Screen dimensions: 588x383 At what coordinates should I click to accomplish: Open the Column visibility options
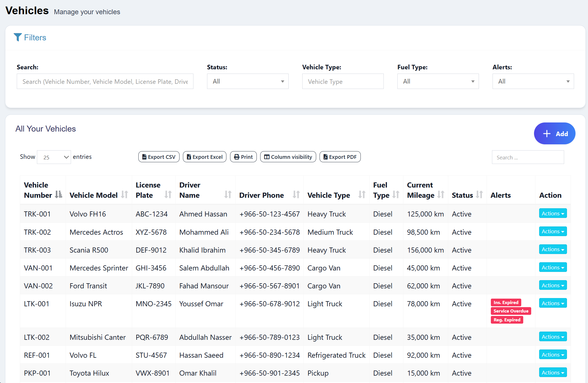pos(288,157)
